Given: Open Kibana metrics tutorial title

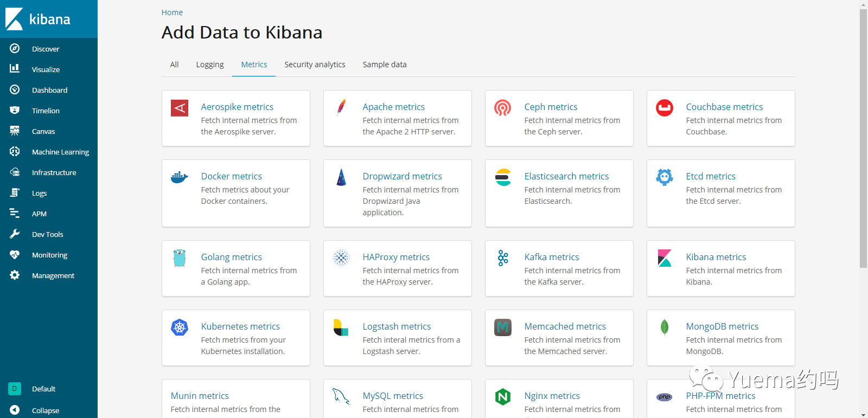Looking at the screenshot, I should coord(716,257).
